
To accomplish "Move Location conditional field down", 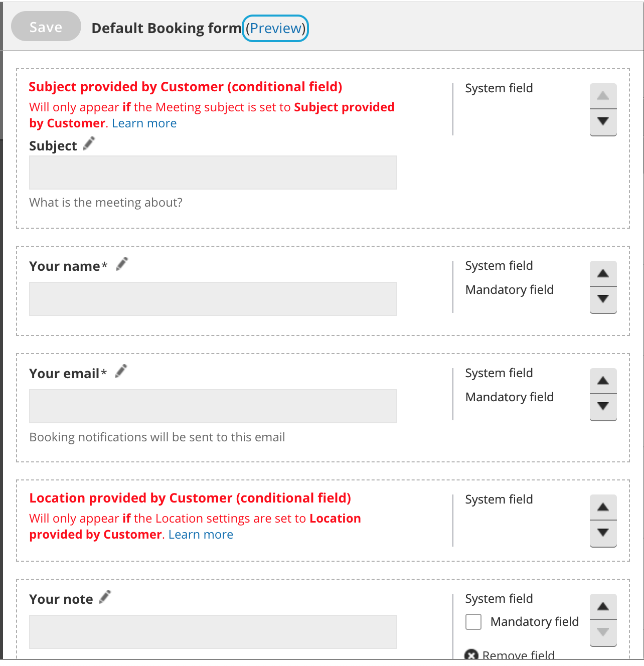I will pyautogui.click(x=603, y=533).
